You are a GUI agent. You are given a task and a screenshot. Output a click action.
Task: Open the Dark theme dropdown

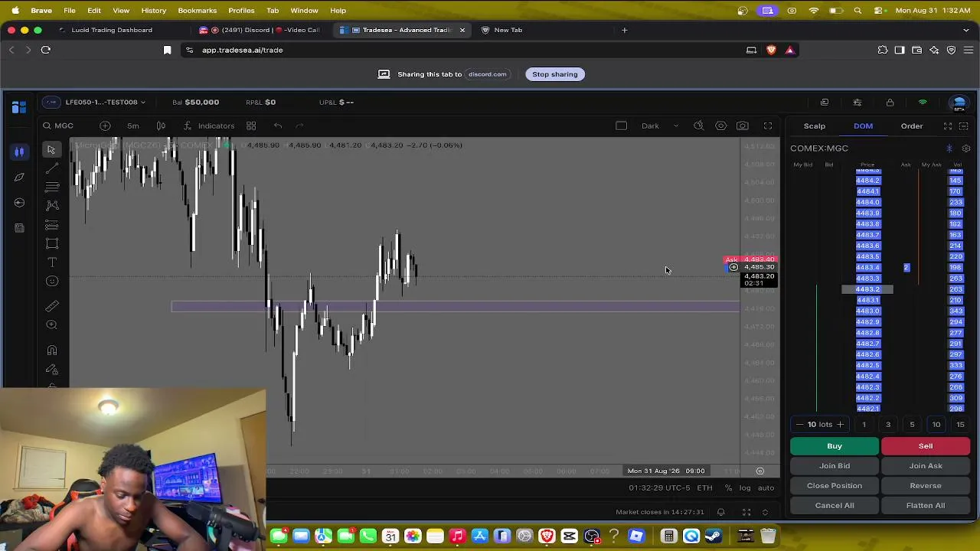pos(659,126)
